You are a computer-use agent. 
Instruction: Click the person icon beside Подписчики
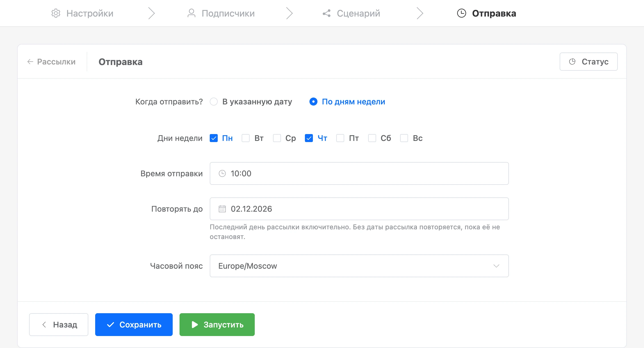(x=191, y=13)
